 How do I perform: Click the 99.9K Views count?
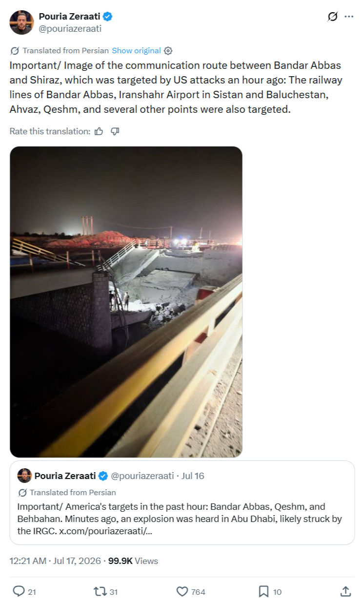pyautogui.click(x=133, y=561)
